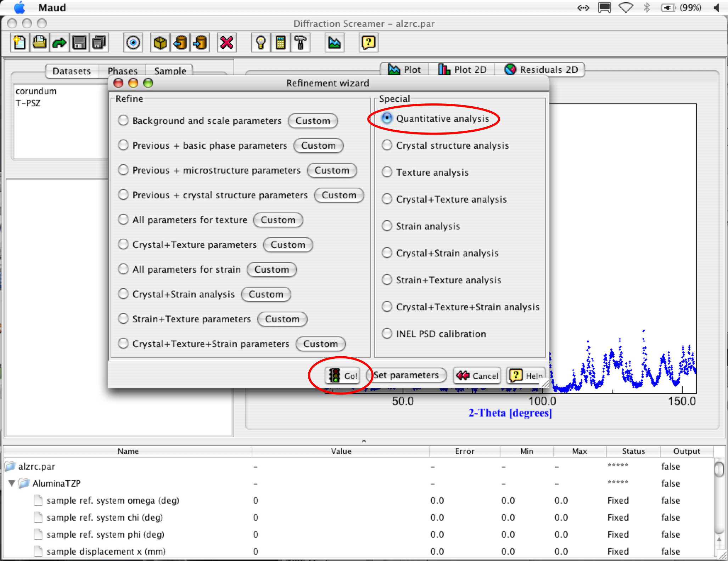The width and height of the screenshot is (728, 561).
Task: Click the light bulb wizard icon
Action: tap(261, 43)
